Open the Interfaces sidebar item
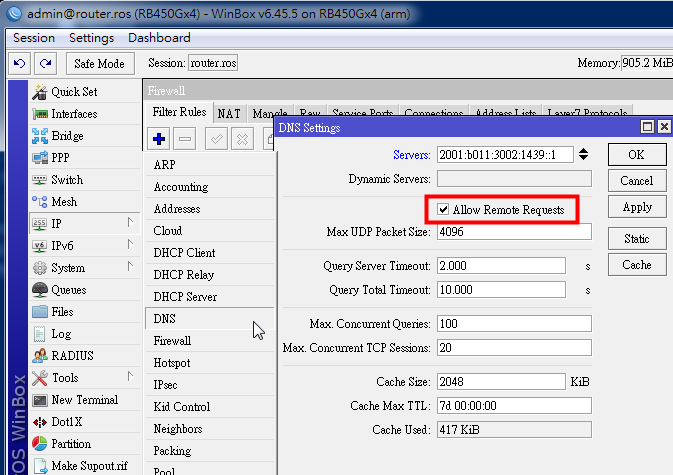The image size is (673, 475). (x=85, y=114)
